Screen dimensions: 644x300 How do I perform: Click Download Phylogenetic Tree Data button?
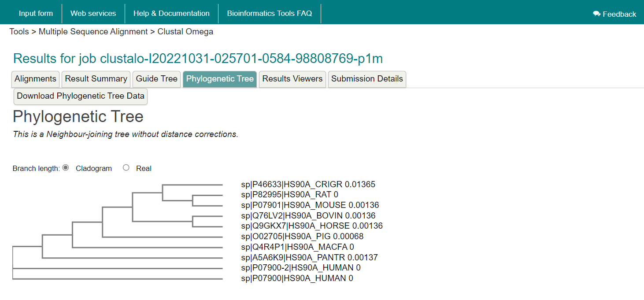81,96
